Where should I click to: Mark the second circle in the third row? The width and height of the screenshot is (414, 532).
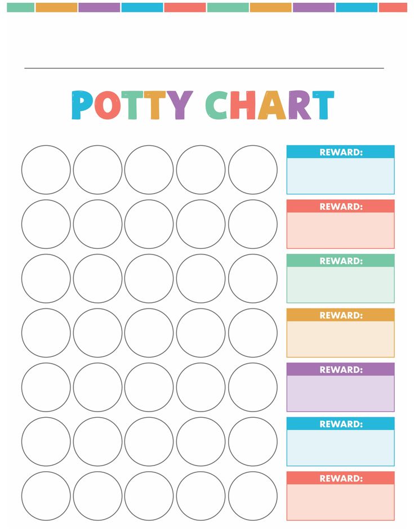coord(97,279)
